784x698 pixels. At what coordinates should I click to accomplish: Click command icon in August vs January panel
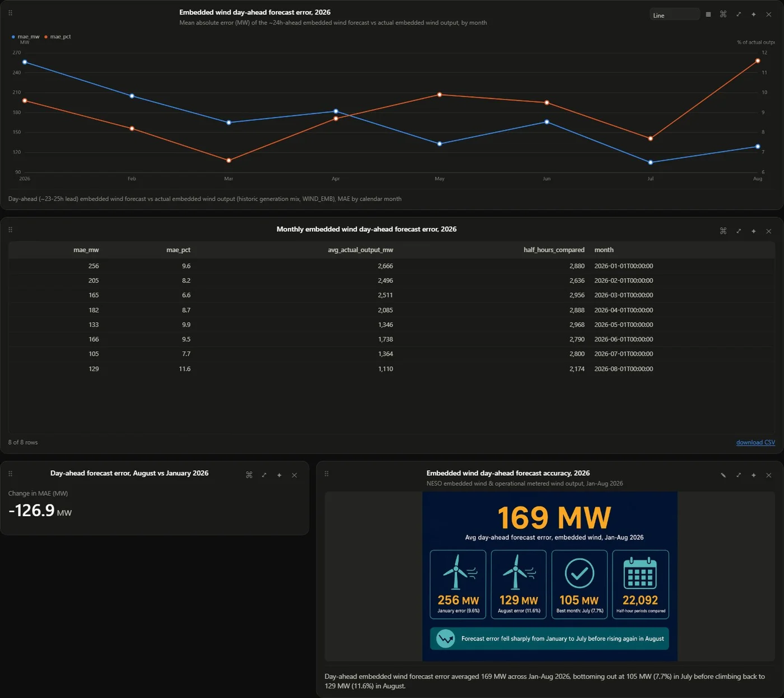coord(249,475)
